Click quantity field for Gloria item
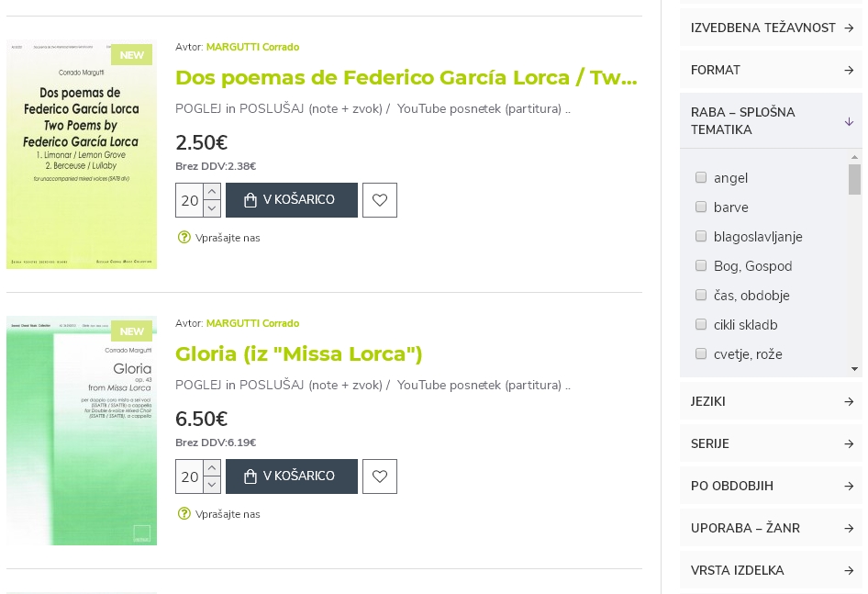 (189, 476)
